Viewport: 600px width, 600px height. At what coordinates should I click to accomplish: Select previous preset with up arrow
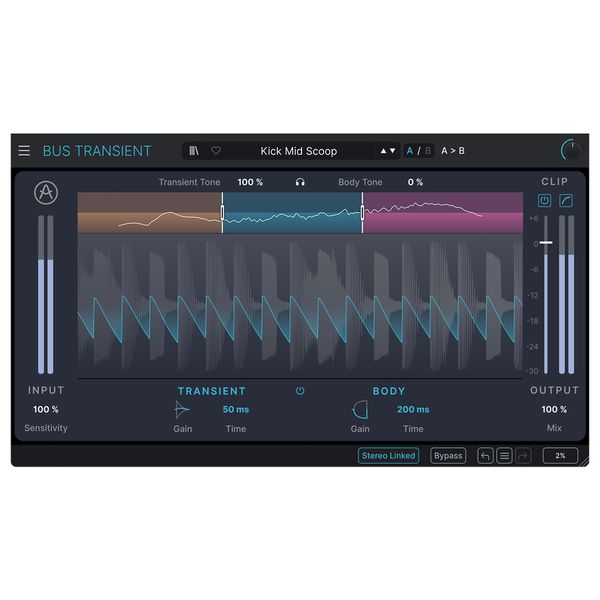[383, 151]
